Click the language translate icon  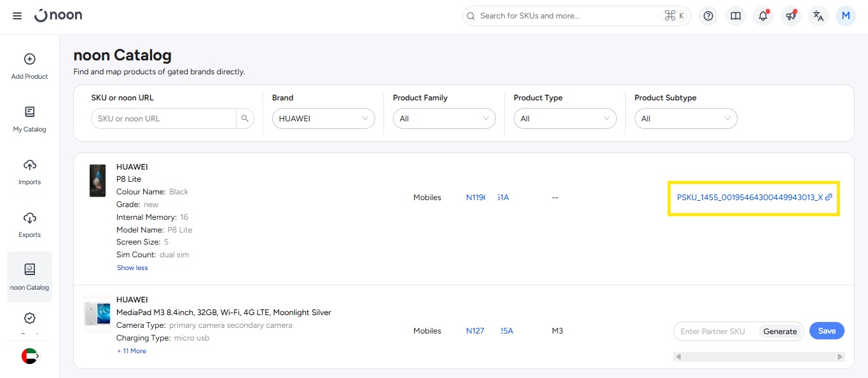(818, 16)
